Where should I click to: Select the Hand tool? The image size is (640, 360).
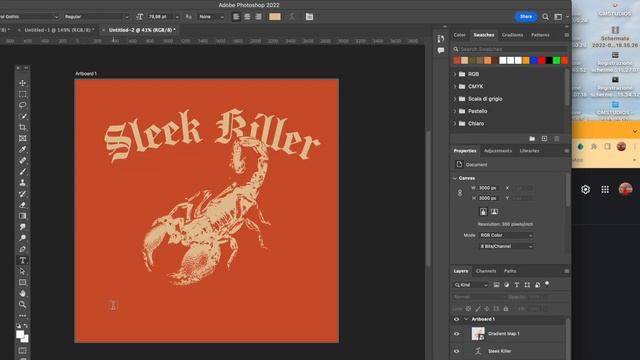point(22,293)
